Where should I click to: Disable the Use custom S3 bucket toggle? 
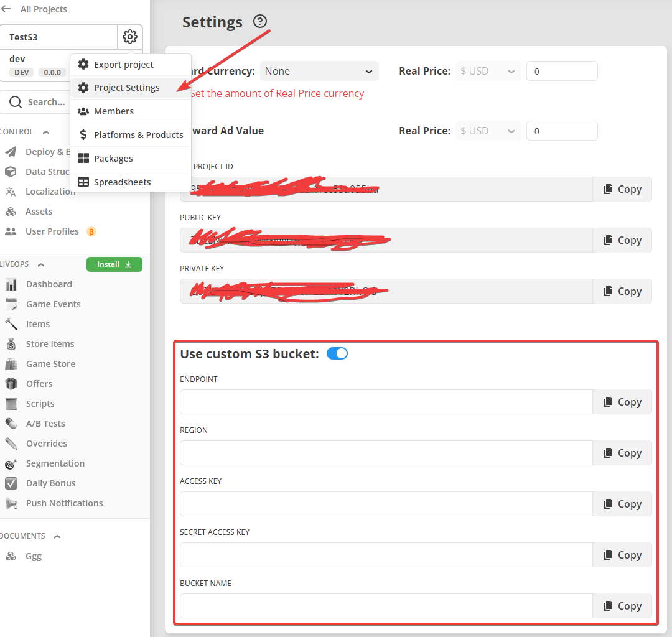[337, 354]
